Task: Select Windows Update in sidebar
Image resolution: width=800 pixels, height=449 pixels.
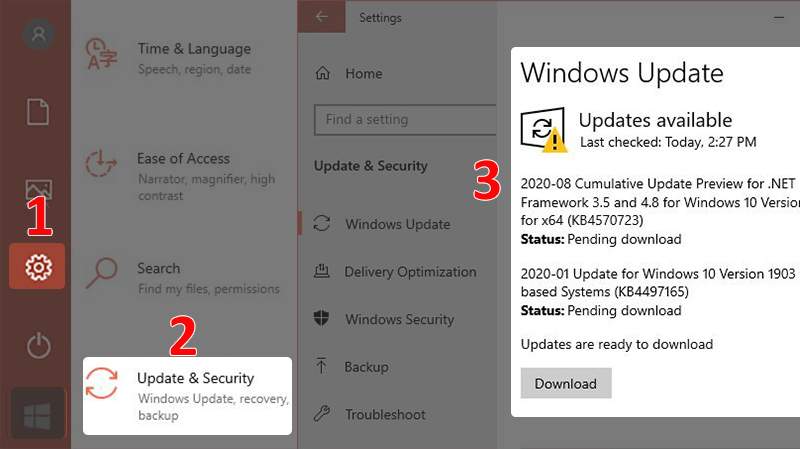Action: (x=396, y=225)
